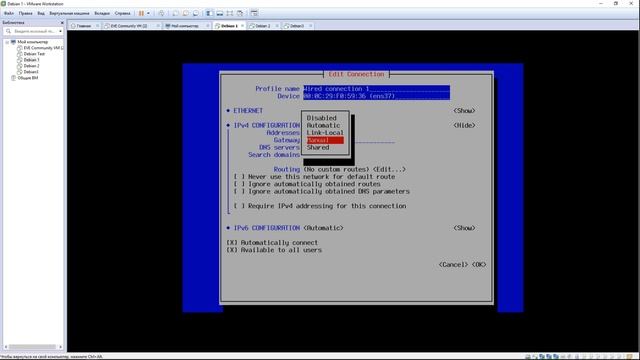Switch to the Debian3 tab
The image size is (640, 360).
[x=297, y=26]
